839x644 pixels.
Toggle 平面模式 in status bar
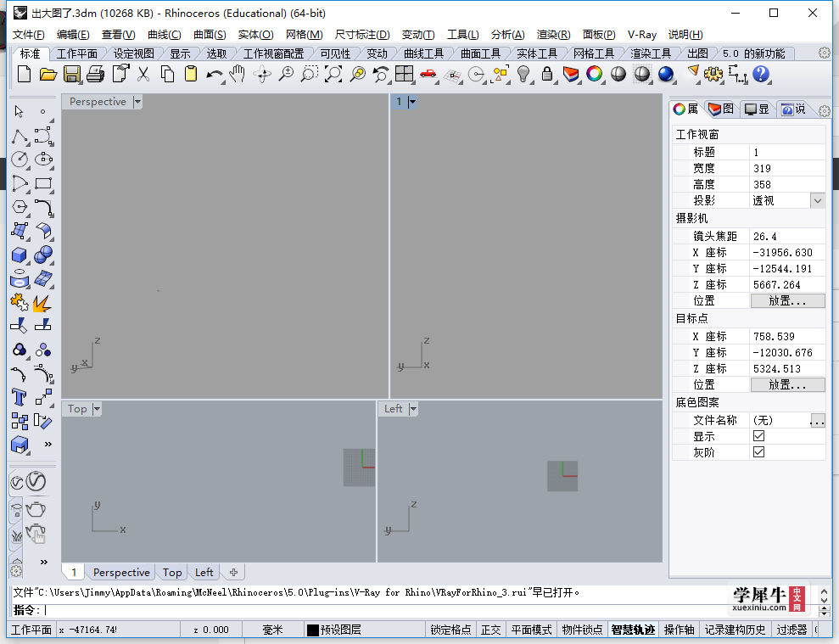(531, 630)
